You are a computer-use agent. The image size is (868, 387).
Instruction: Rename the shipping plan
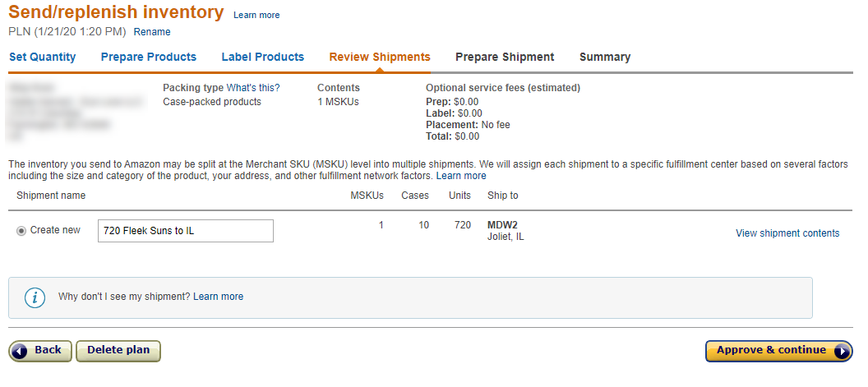click(x=152, y=32)
